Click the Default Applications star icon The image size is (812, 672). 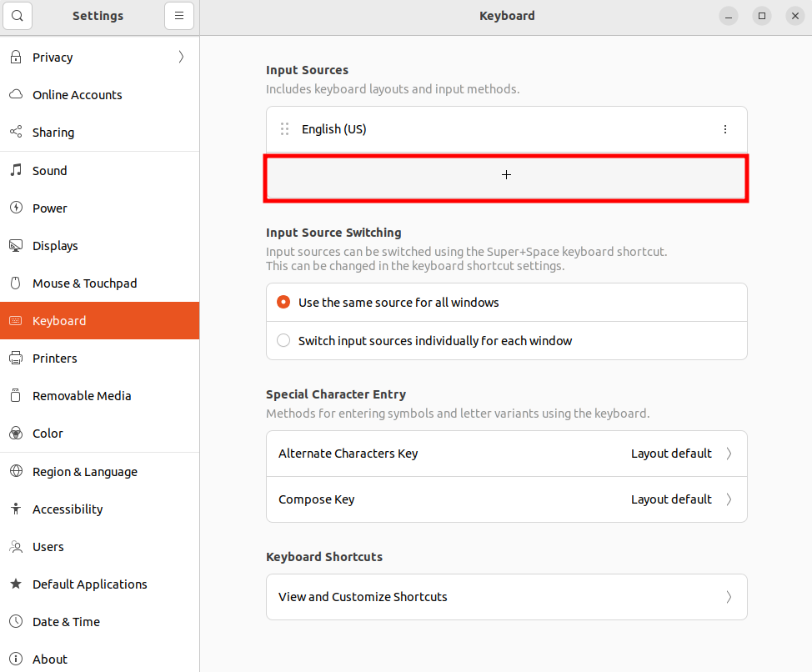16,584
